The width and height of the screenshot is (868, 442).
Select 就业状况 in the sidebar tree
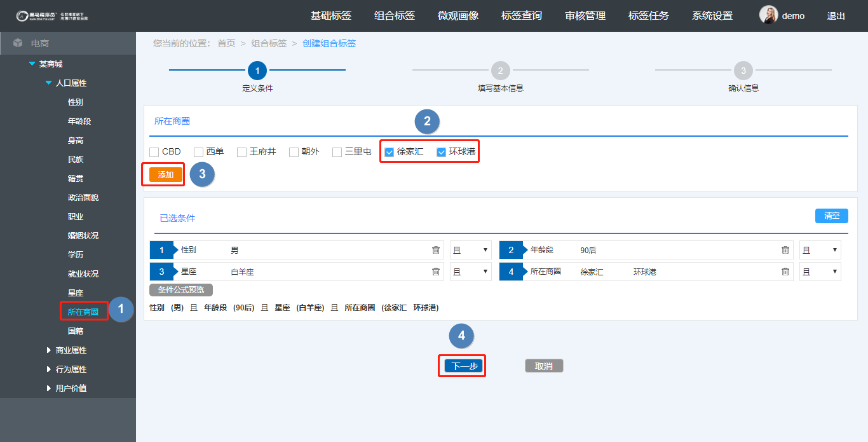[83, 273]
